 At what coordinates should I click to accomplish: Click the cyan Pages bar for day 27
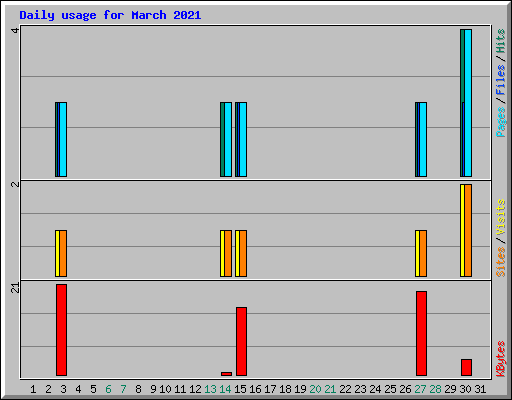pos(423,139)
